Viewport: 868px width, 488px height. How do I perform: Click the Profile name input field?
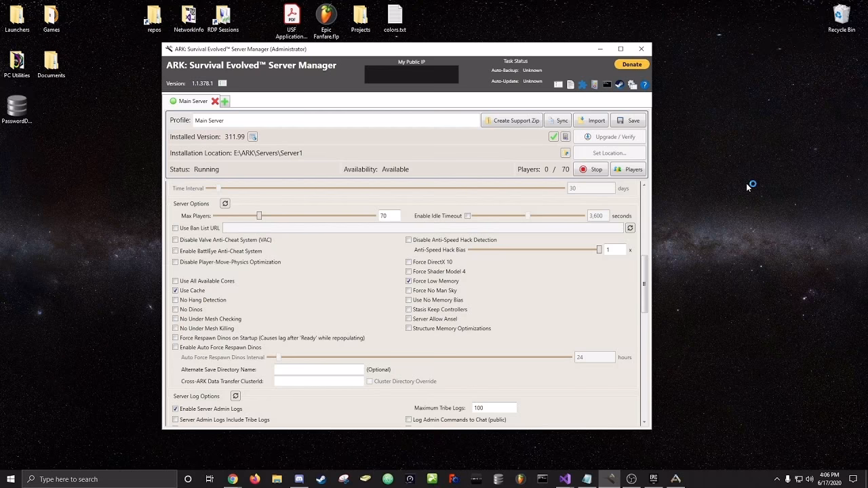(x=336, y=121)
